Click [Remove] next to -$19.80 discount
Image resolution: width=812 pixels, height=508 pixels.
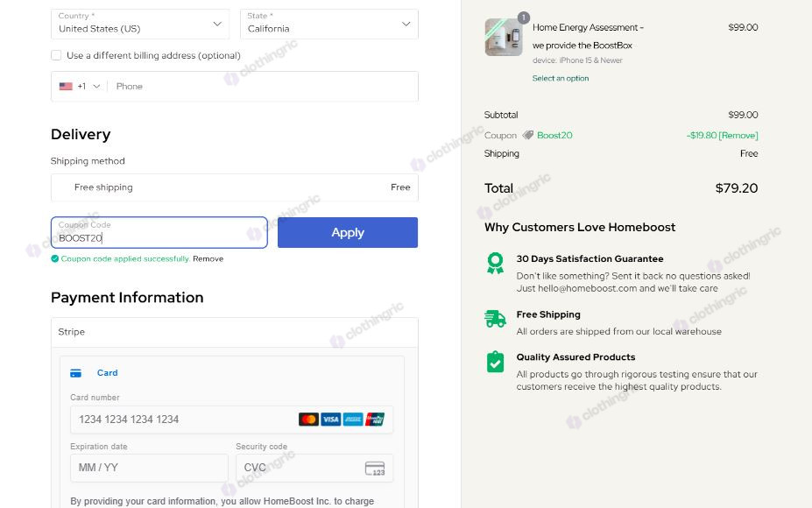point(738,135)
